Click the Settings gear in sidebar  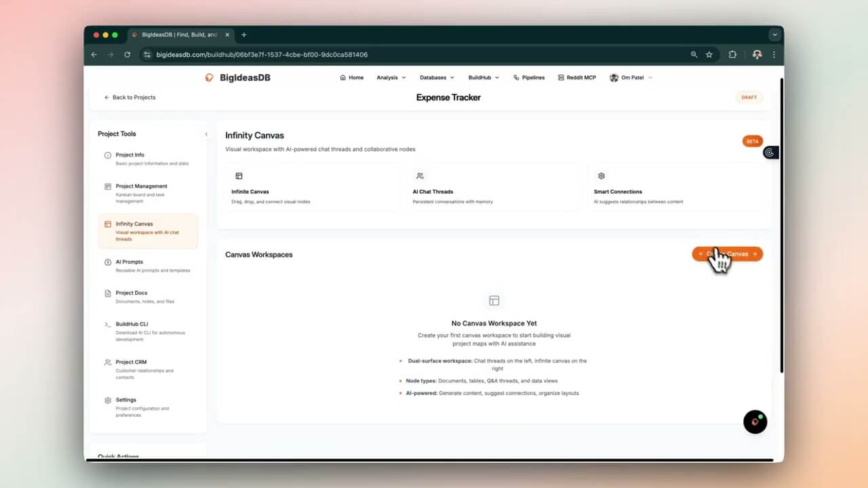108,401
